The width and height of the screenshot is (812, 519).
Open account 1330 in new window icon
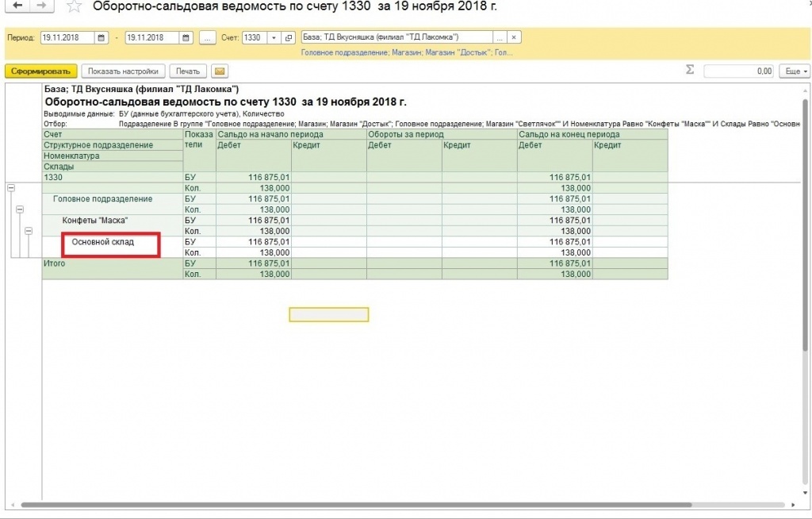coord(289,38)
